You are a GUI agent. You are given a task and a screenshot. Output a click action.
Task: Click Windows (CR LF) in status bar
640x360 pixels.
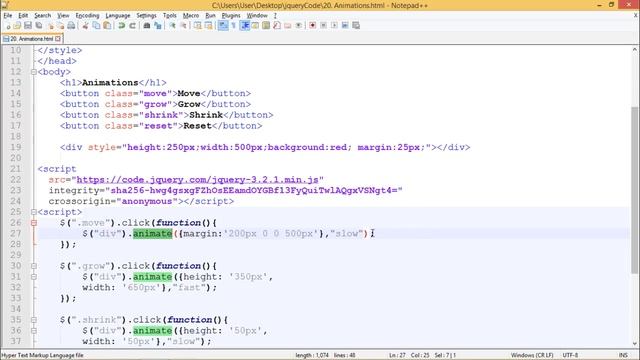[532, 356]
